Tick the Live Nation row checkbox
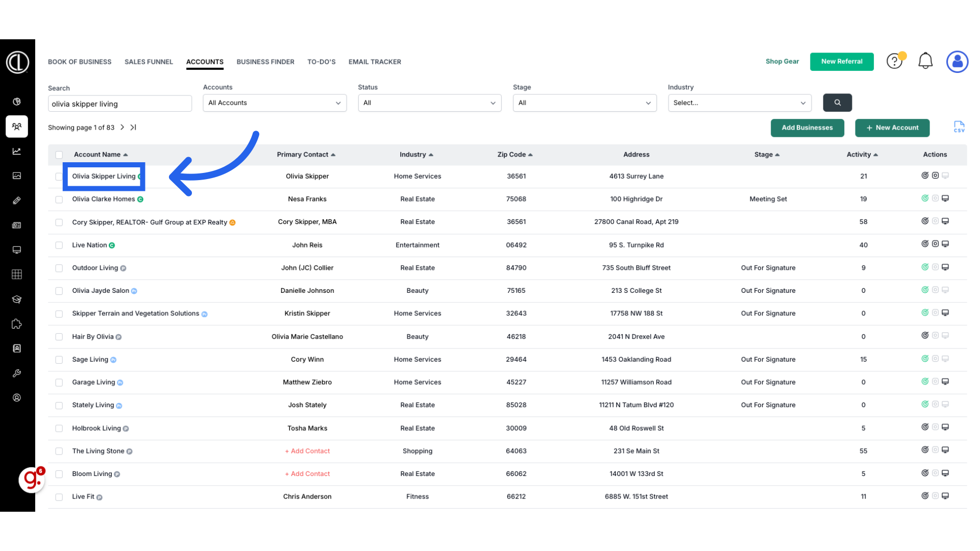 (x=59, y=245)
